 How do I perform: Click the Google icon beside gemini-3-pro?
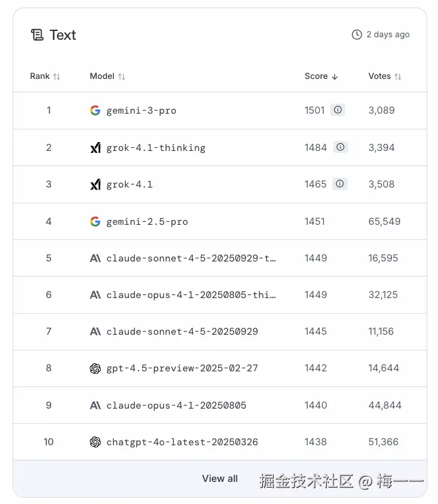95,111
